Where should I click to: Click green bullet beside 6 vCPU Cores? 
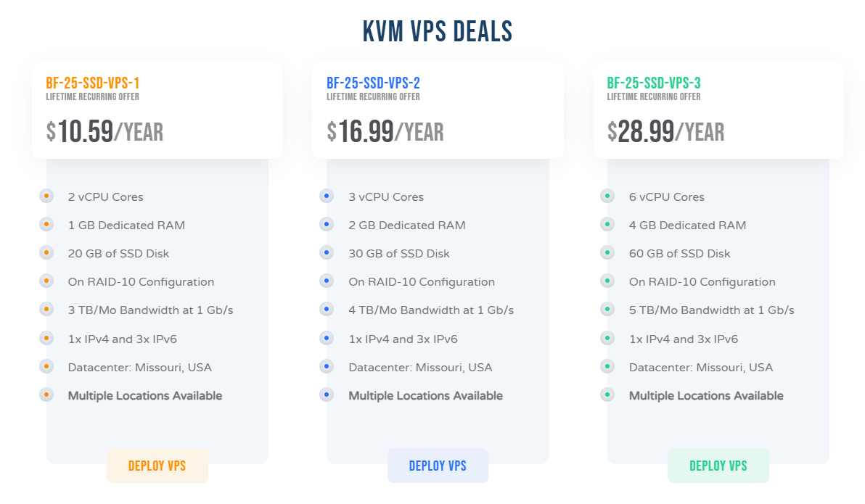click(x=607, y=196)
